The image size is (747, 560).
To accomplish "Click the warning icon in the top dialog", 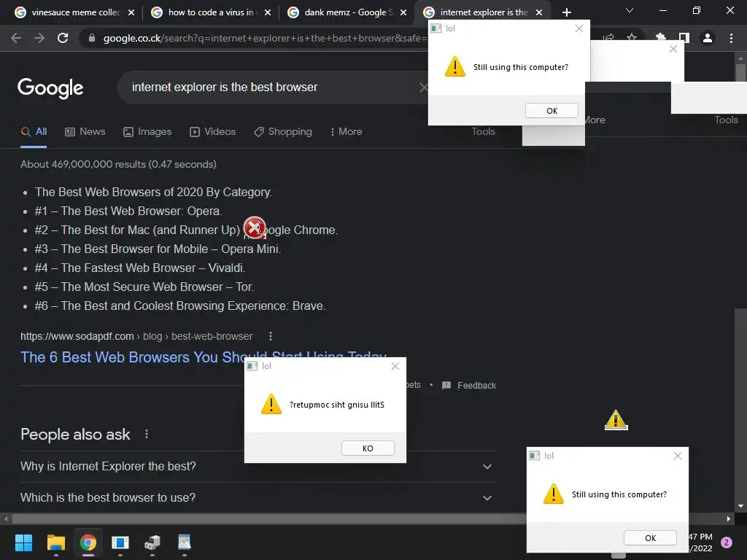I will (455, 66).
